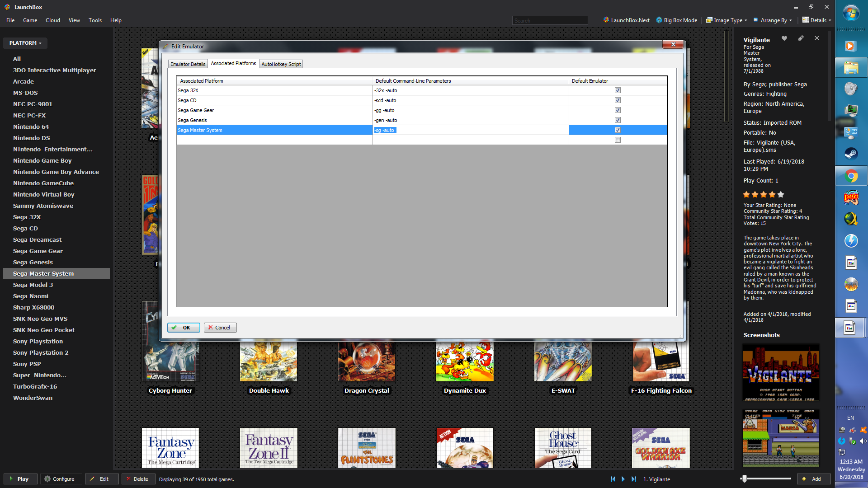Select WonderSwan platform
Viewport: 868px width, 488px height.
(33, 398)
